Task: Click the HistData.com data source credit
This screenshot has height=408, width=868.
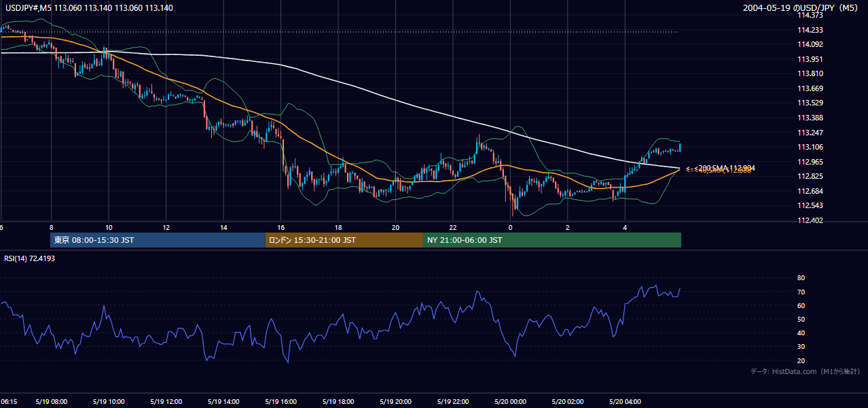Action: 806,371
